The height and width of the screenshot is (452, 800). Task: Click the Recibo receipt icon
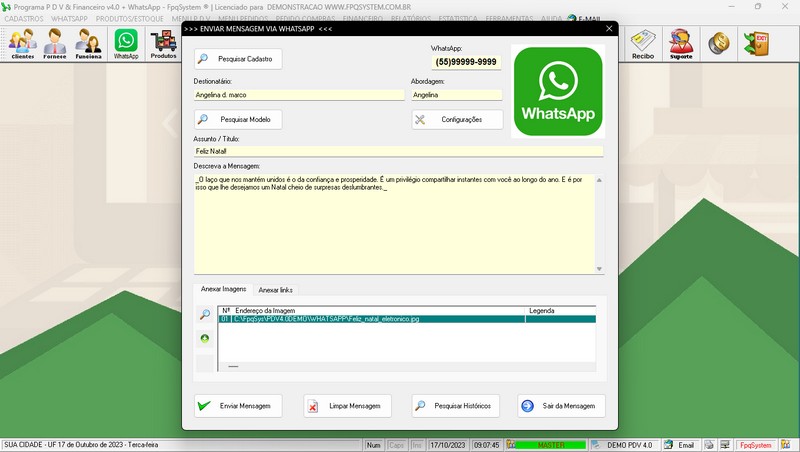pos(643,43)
